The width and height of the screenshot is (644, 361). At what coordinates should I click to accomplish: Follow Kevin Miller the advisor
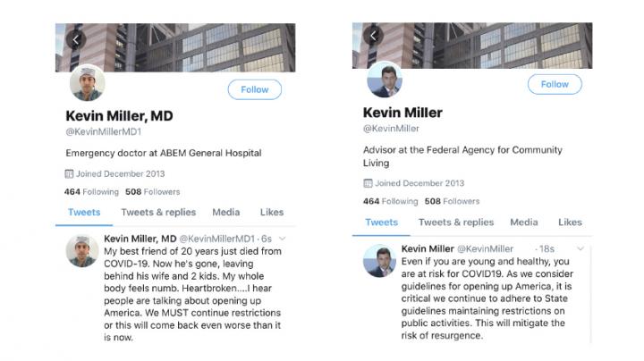tap(555, 84)
